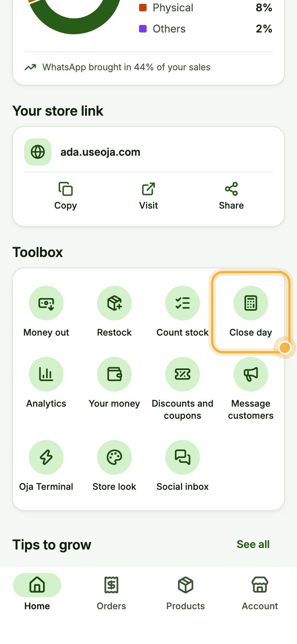The height and width of the screenshot is (644, 297).
Task: Click the 'Your store link' heading
Action: (58, 111)
